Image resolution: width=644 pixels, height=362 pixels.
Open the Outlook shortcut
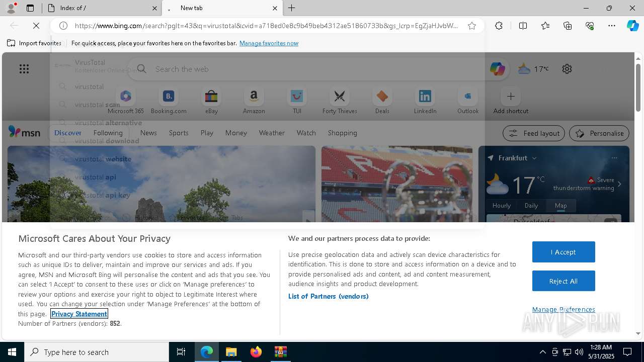(x=468, y=101)
